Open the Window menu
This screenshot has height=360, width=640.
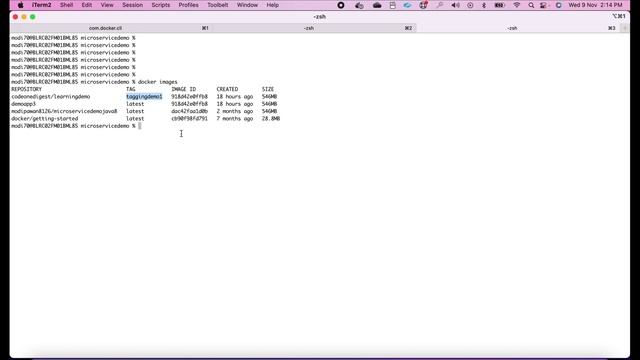point(247,5)
